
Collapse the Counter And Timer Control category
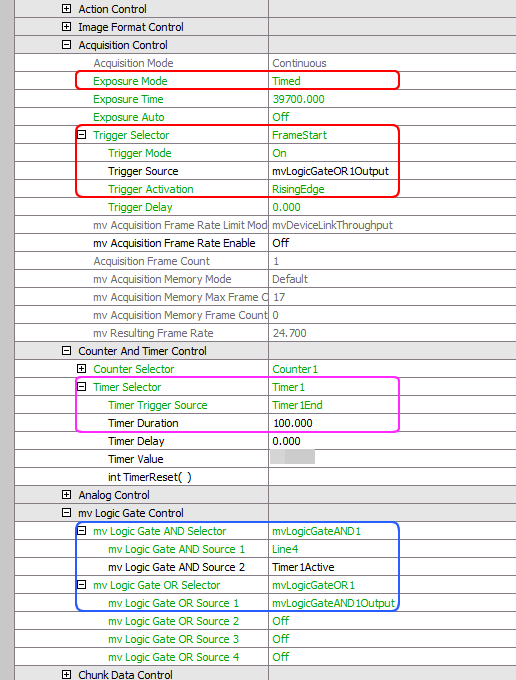point(66,350)
